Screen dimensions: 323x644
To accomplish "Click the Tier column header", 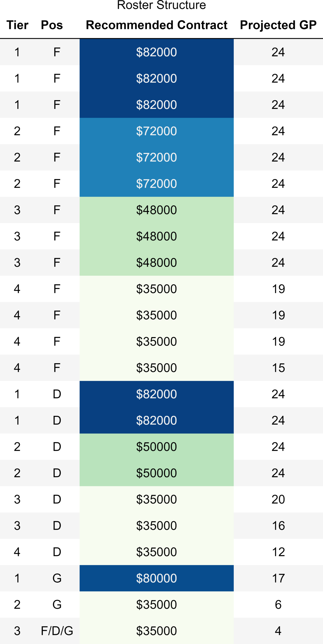I will click(17, 25).
